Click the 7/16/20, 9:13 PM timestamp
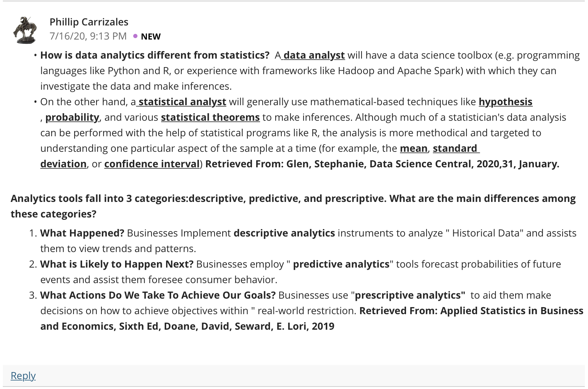This screenshot has height=389, width=588. [88, 36]
